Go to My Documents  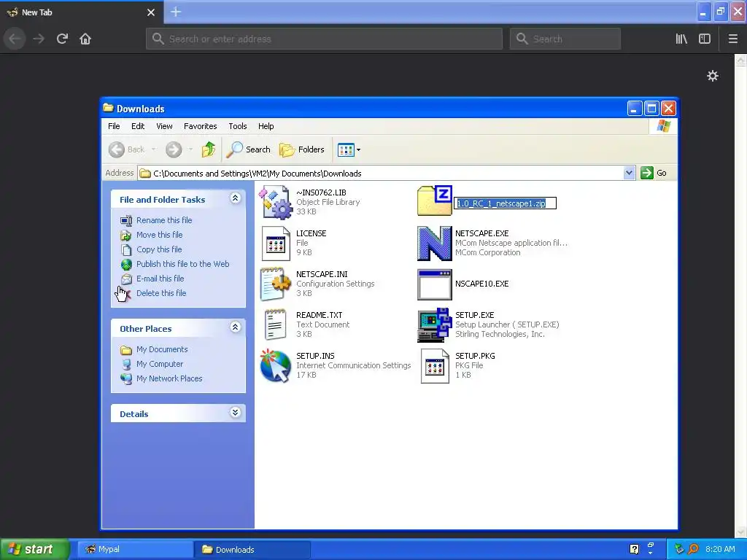pos(162,349)
